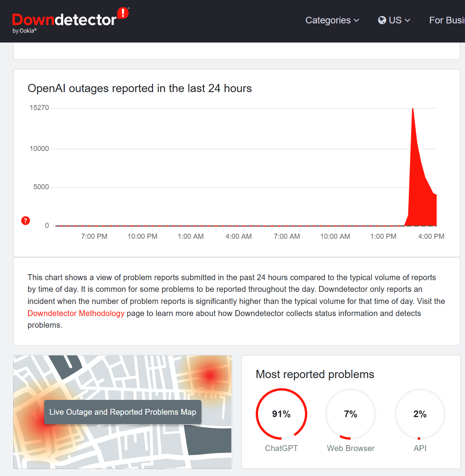Viewport: 465px width, 476px height.
Task: Click the Most reported problems heading
Action: (x=315, y=375)
